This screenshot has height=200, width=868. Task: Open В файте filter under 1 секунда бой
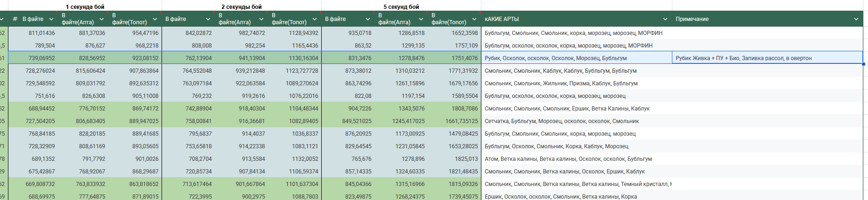coord(51,19)
